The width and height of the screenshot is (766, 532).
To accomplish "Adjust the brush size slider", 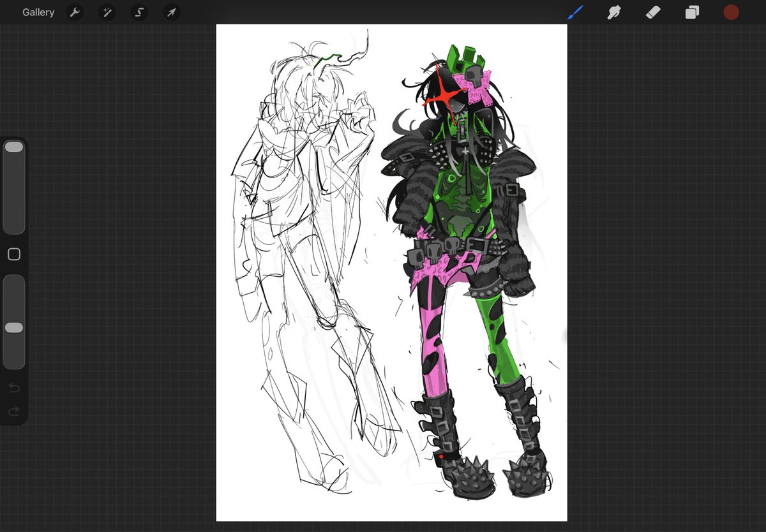I will coord(14,187).
